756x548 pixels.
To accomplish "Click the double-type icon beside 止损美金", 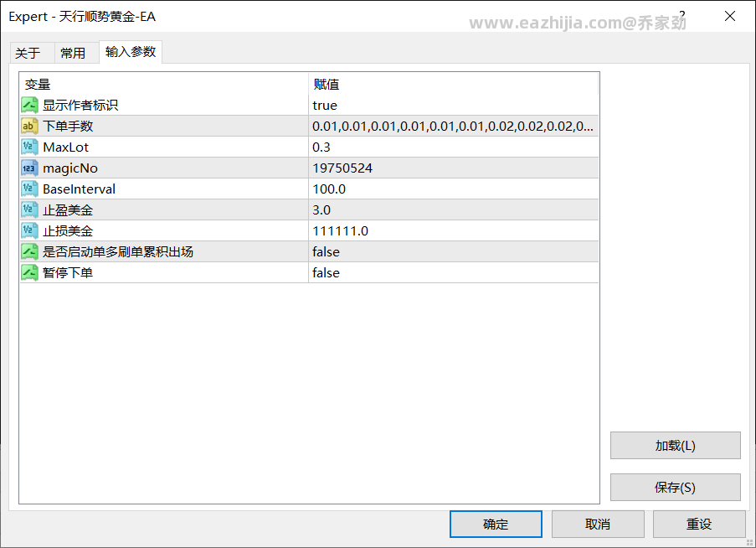I will tap(29, 231).
